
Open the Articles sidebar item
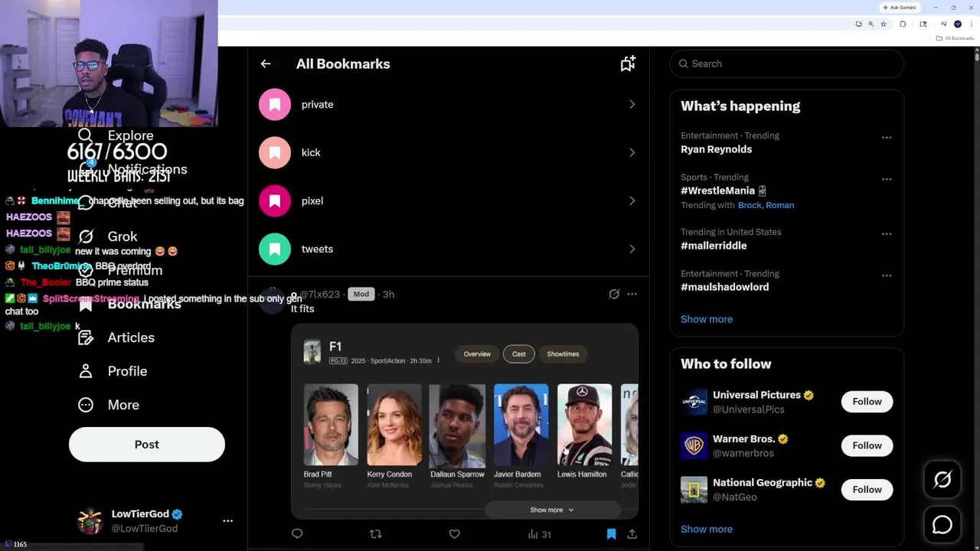point(116,337)
